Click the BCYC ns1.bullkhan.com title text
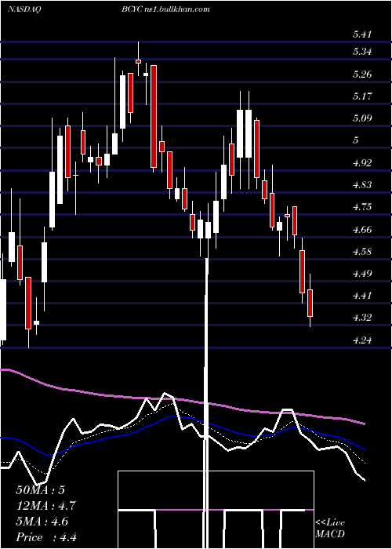 166,9
